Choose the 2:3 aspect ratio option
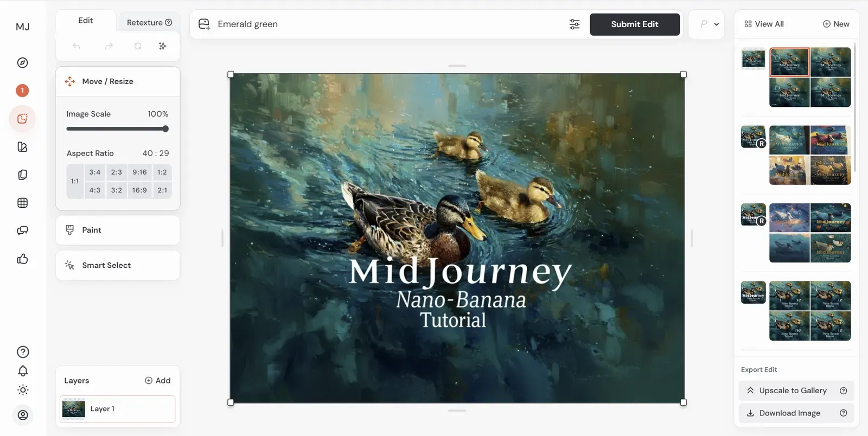The image size is (868, 436). (117, 172)
